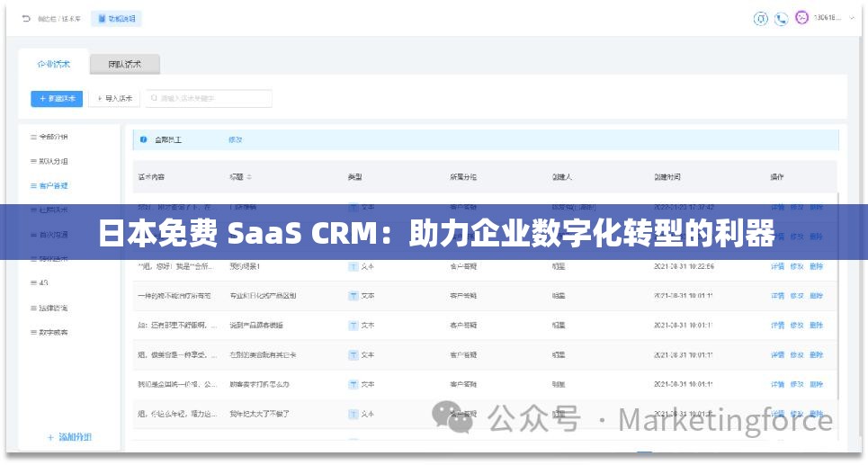This screenshot has height=465, width=868.
Task: Open 详情 for 在别的美容院有其它卡 row
Action: tap(778, 355)
